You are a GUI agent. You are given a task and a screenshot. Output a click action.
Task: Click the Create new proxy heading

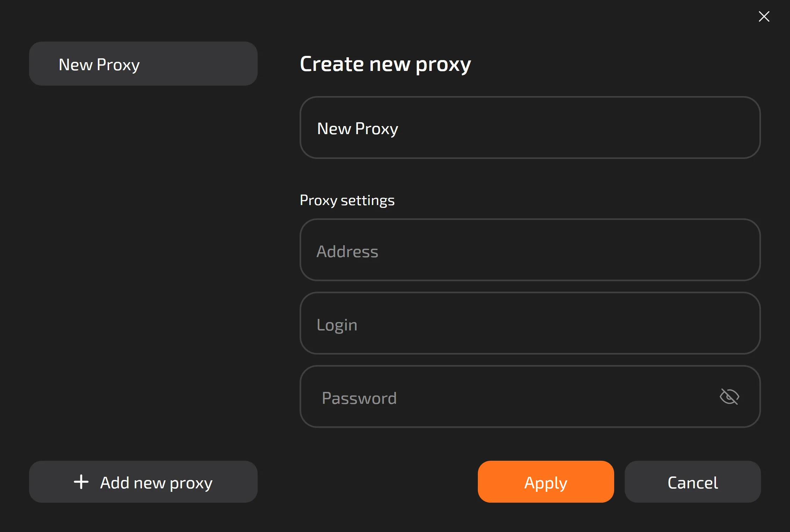(385, 64)
